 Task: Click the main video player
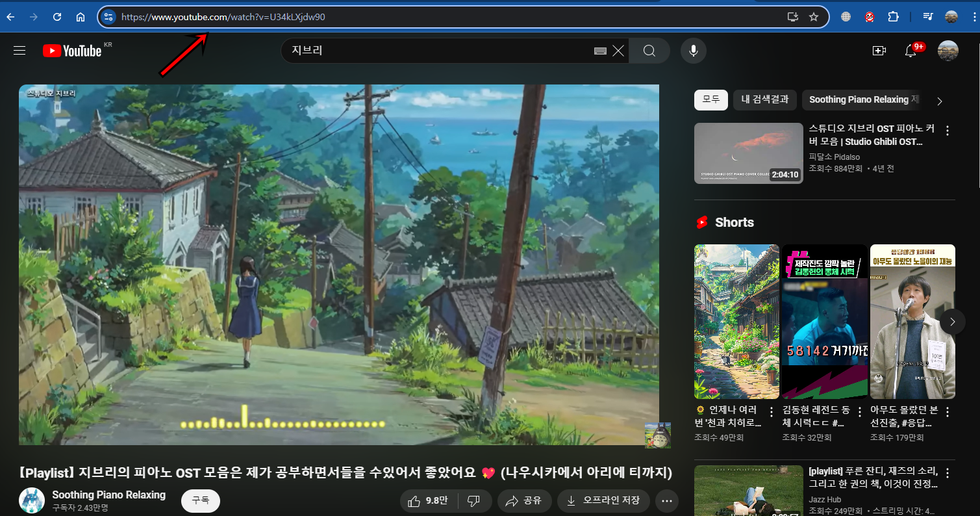(x=339, y=264)
